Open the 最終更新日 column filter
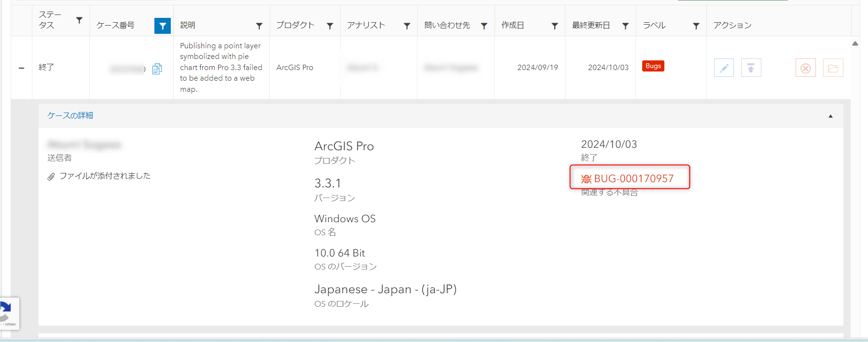The image size is (868, 342). coord(625,26)
